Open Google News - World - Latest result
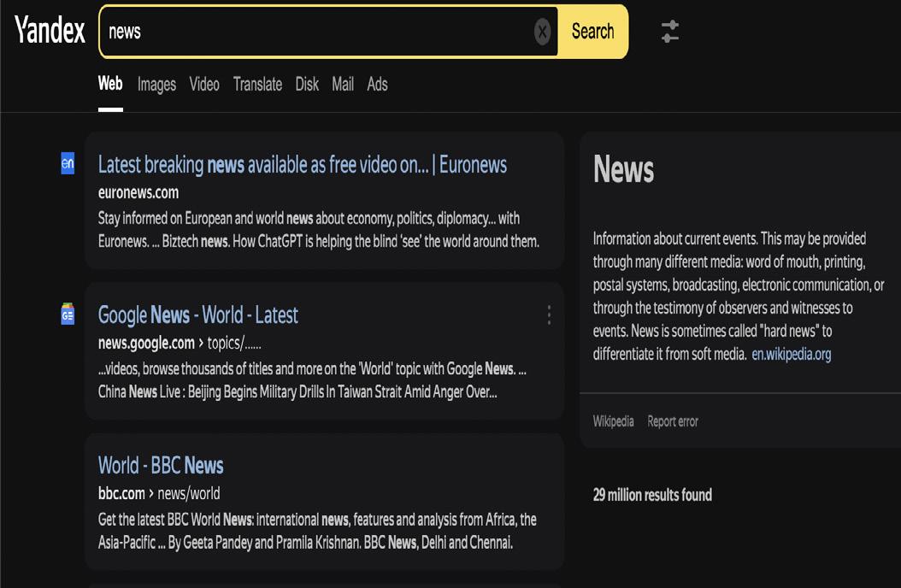 pos(197,315)
